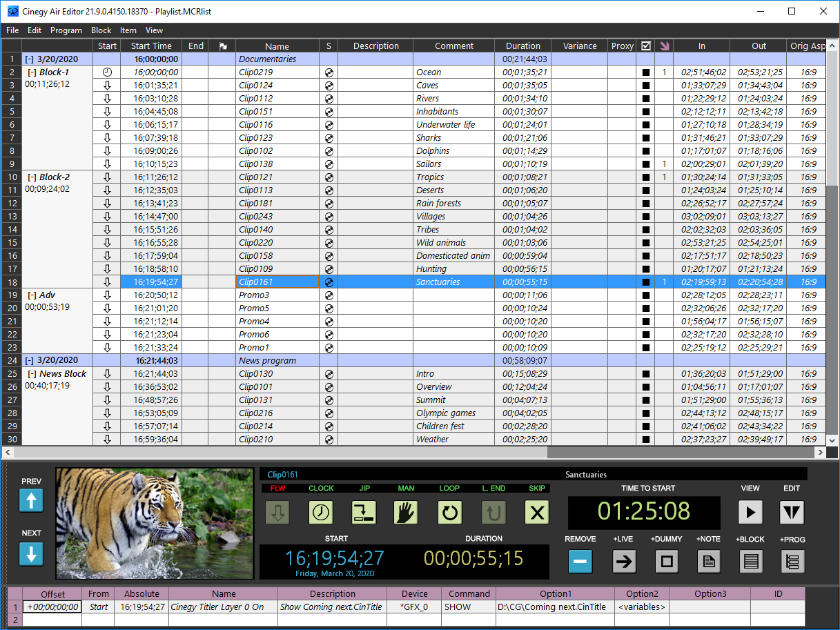Collapse the Documentaries program 3/20/2020
The width and height of the screenshot is (840, 630).
coord(29,59)
